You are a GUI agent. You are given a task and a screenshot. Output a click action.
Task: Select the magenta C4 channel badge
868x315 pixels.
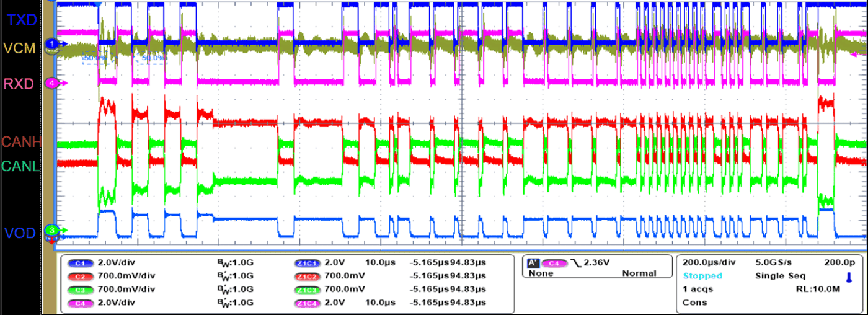tap(81, 303)
